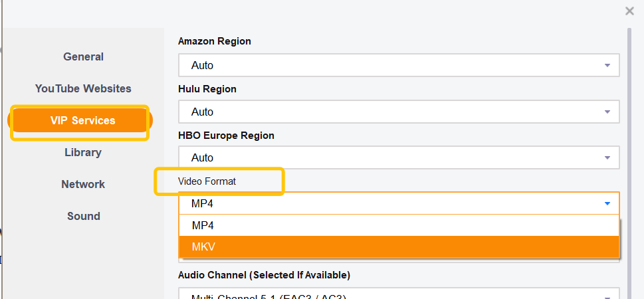Open the Network settings tab
644x299 pixels.
tap(83, 184)
